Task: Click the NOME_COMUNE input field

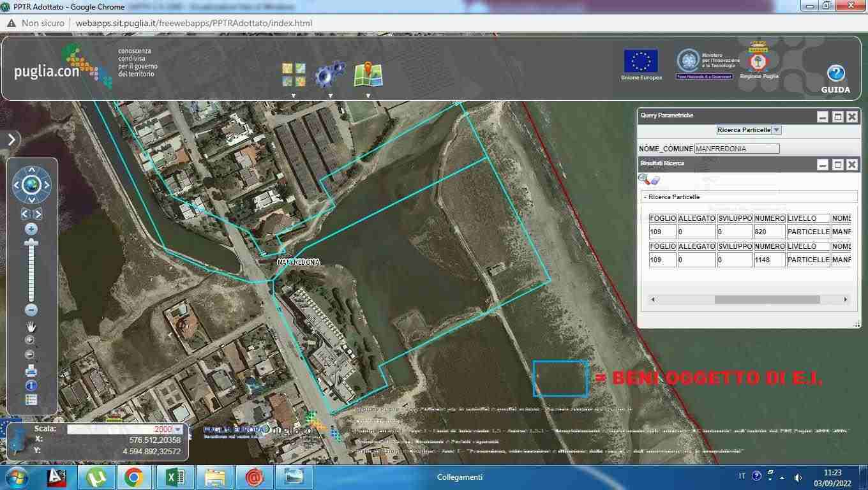Action: 737,149
